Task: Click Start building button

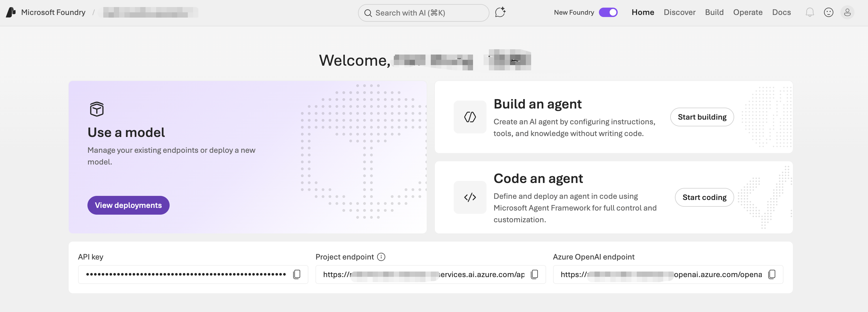Action: point(702,117)
